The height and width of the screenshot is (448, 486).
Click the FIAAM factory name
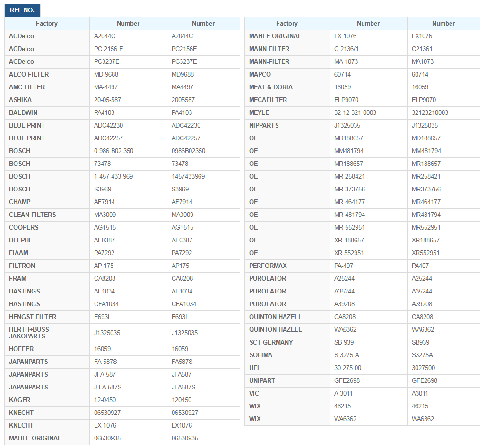click(x=18, y=253)
